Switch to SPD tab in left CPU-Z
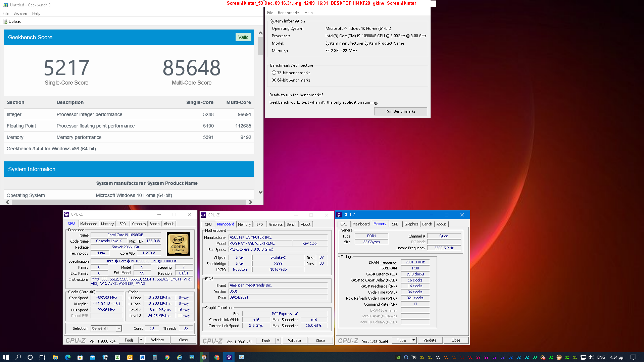Screen dimensions: 644x362 tap(123, 224)
